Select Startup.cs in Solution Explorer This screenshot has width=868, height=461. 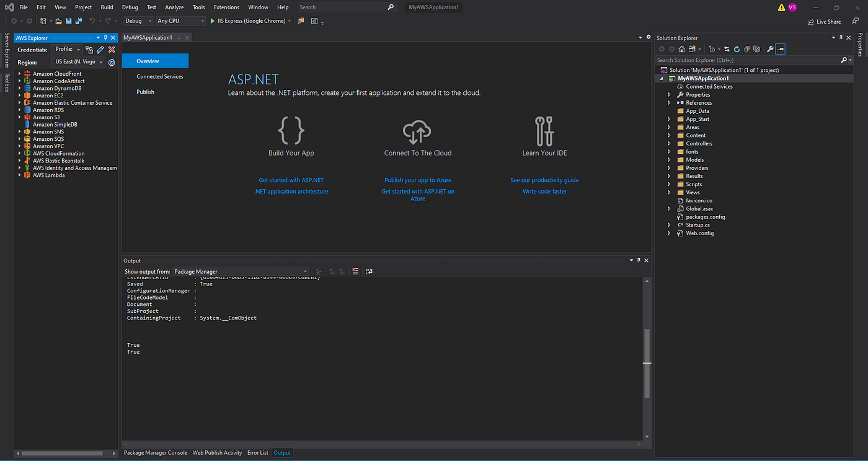(x=697, y=225)
